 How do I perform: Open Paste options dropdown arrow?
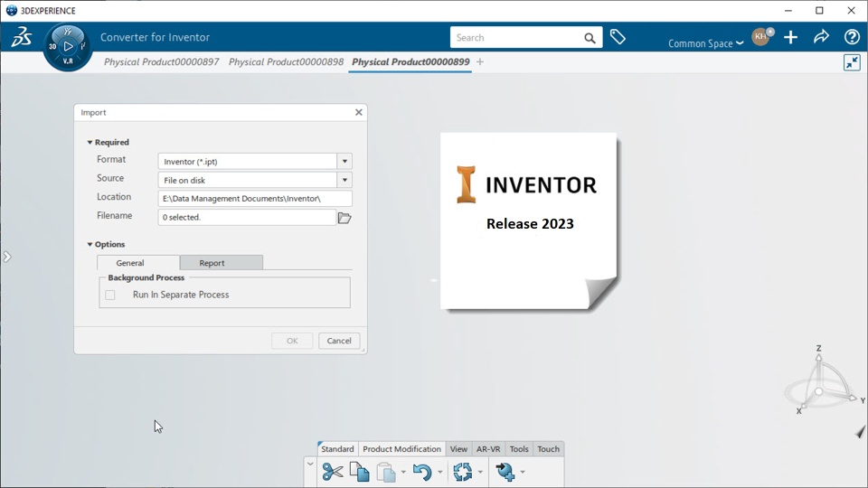point(403,472)
